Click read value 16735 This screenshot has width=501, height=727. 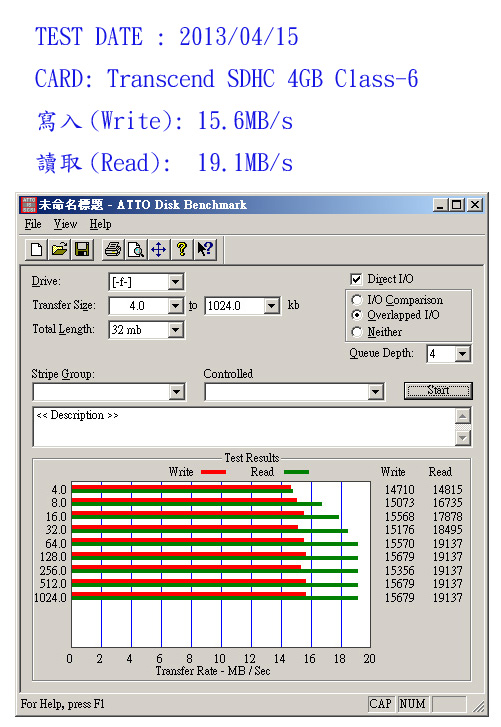coord(448,503)
